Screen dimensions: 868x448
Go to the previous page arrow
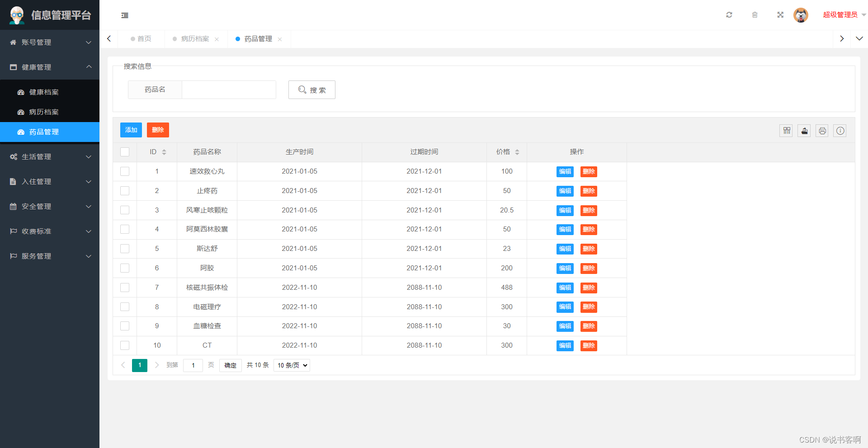coord(123,365)
